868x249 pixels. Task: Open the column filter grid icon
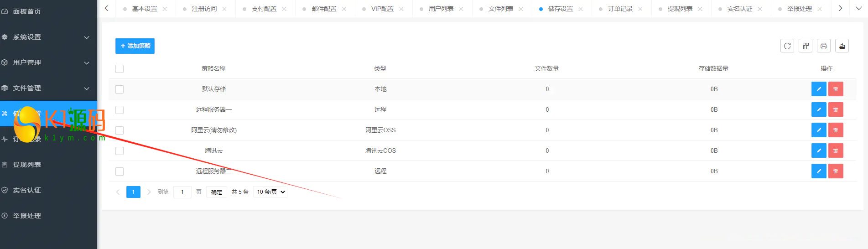coord(806,46)
